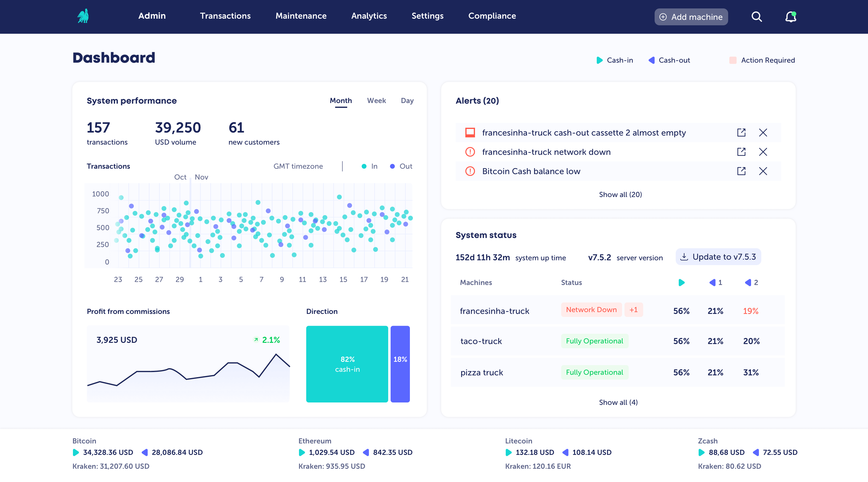Screen dimensions: 868x482
Task: Click the Action Required legend icon
Action: (731, 60)
